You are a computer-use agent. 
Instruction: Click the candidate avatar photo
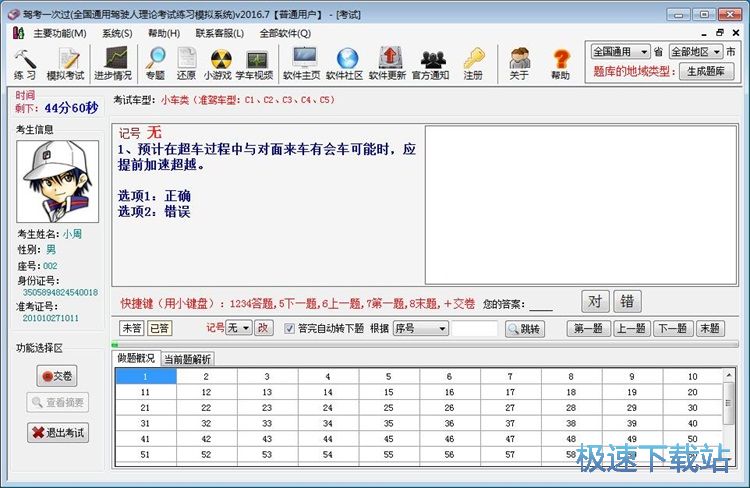pyautogui.click(x=57, y=181)
